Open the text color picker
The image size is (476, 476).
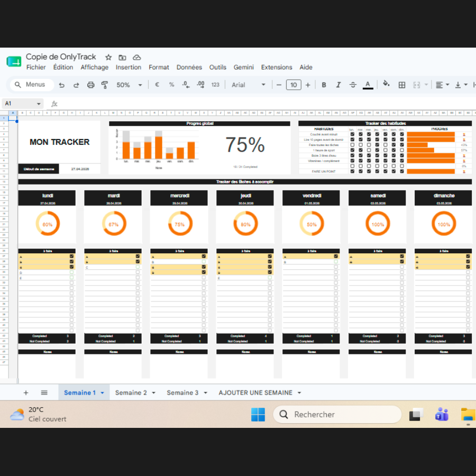[x=368, y=85]
